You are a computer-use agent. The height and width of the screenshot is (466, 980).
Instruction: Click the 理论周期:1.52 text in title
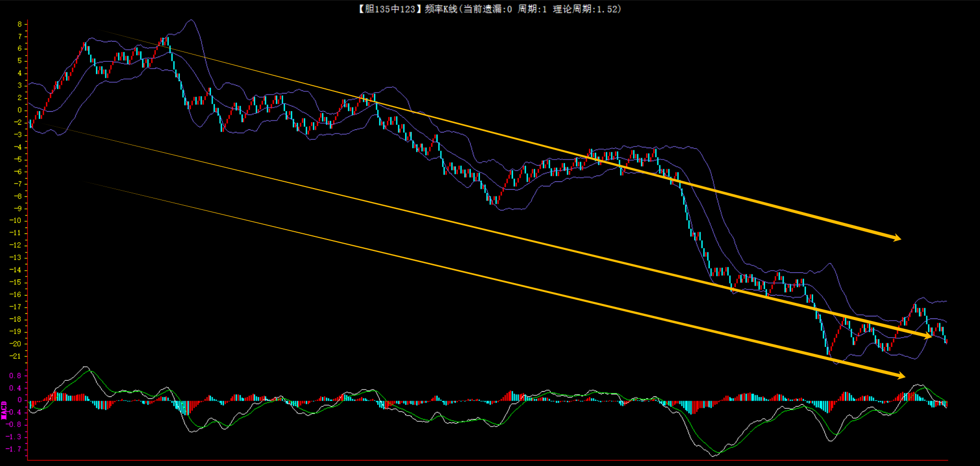pyautogui.click(x=586, y=9)
